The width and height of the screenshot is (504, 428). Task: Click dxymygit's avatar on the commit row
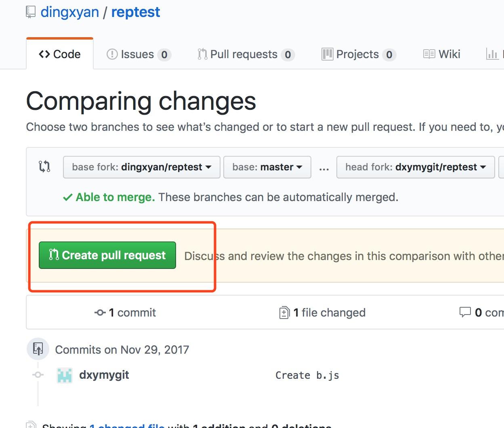tap(64, 375)
